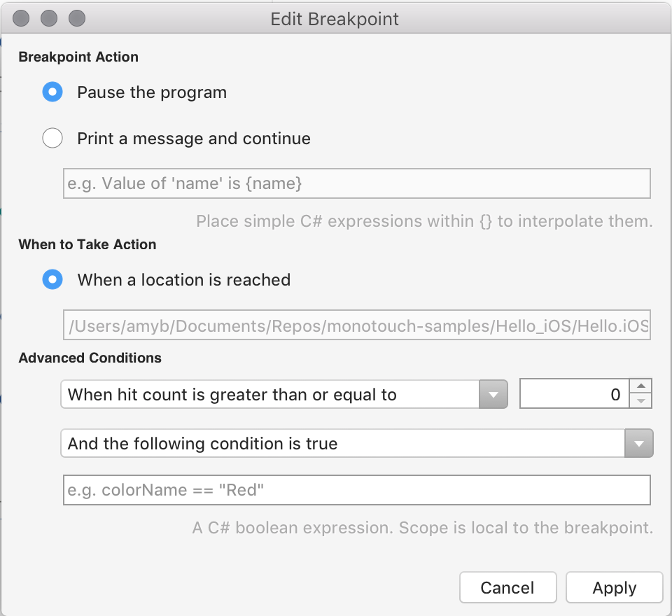Decrease hit count with down stepper arrow

pyautogui.click(x=640, y=401)
